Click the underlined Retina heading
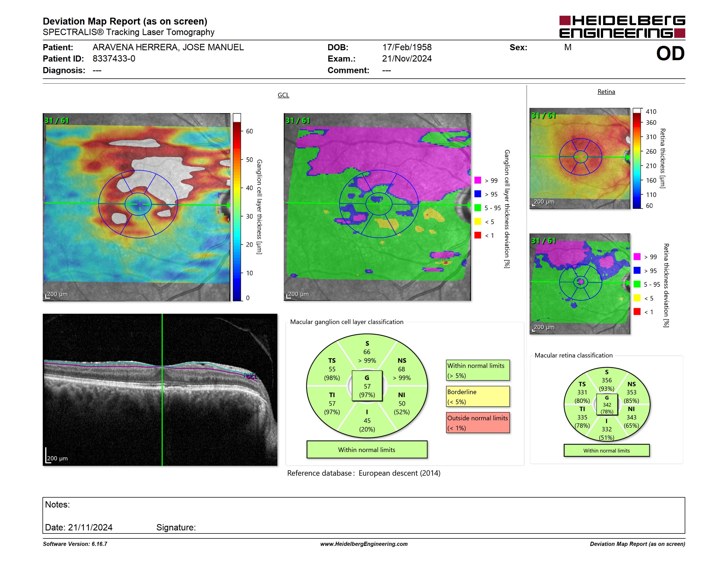 coord(606,92)
